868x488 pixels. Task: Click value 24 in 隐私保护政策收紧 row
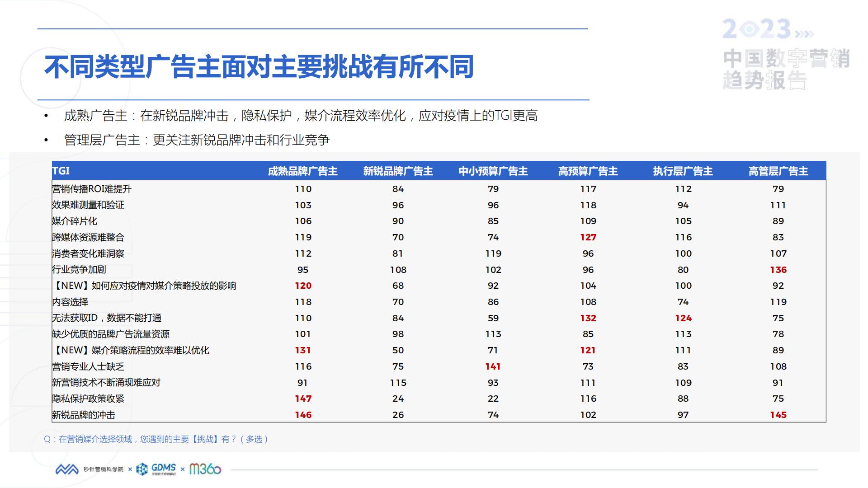pyautogui.click(x=398, y=399)
